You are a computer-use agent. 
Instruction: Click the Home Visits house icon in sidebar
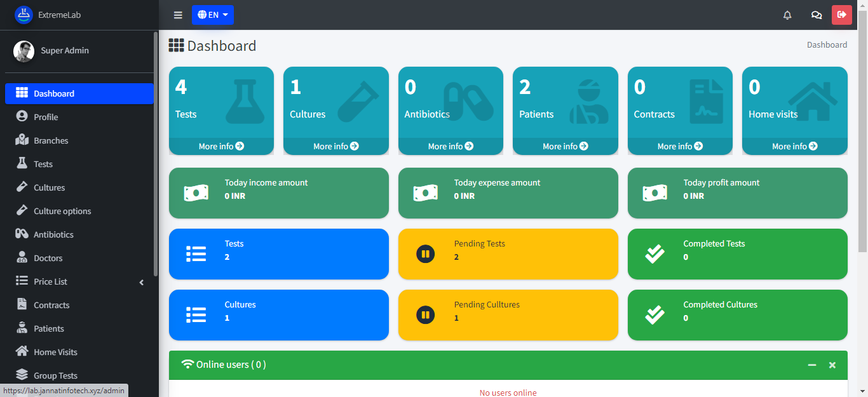coord(22,352)
